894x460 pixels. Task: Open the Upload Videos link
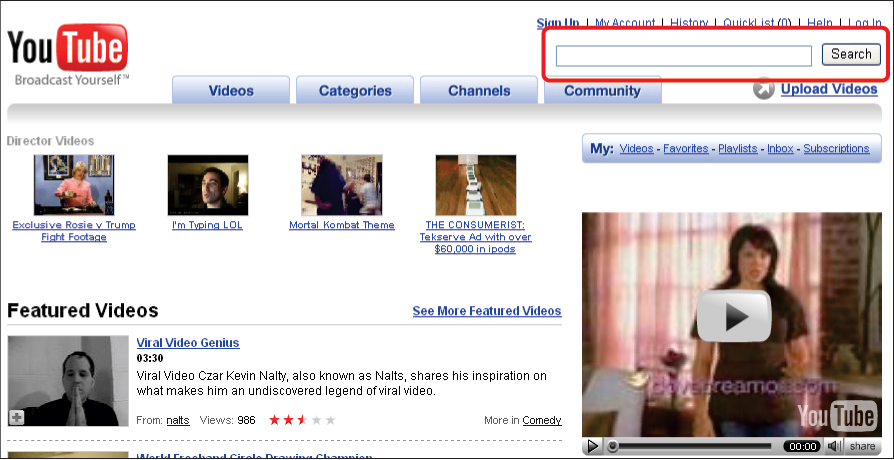[x=829, y=89]
